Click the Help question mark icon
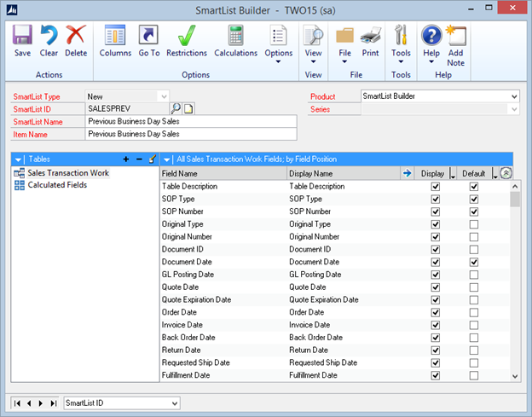This screenshot has height=417, width=532. tap(431, 35)
